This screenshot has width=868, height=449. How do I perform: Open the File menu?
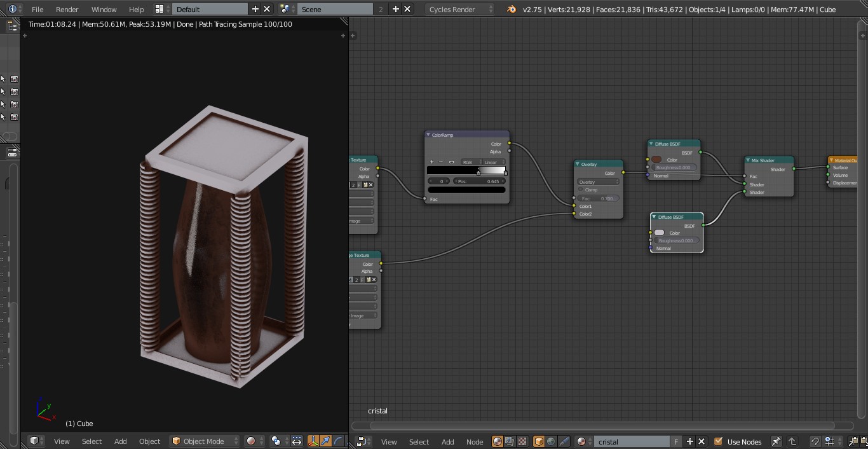[37, 10]
